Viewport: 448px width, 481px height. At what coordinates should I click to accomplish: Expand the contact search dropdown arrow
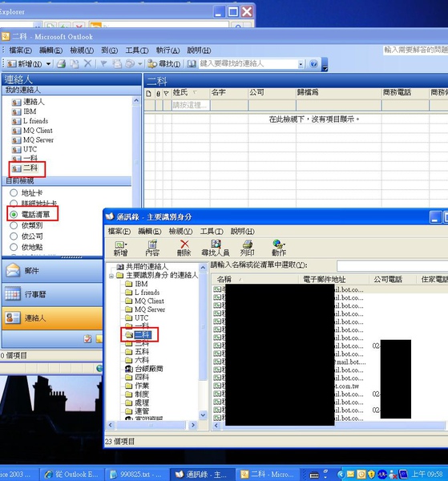301,64
